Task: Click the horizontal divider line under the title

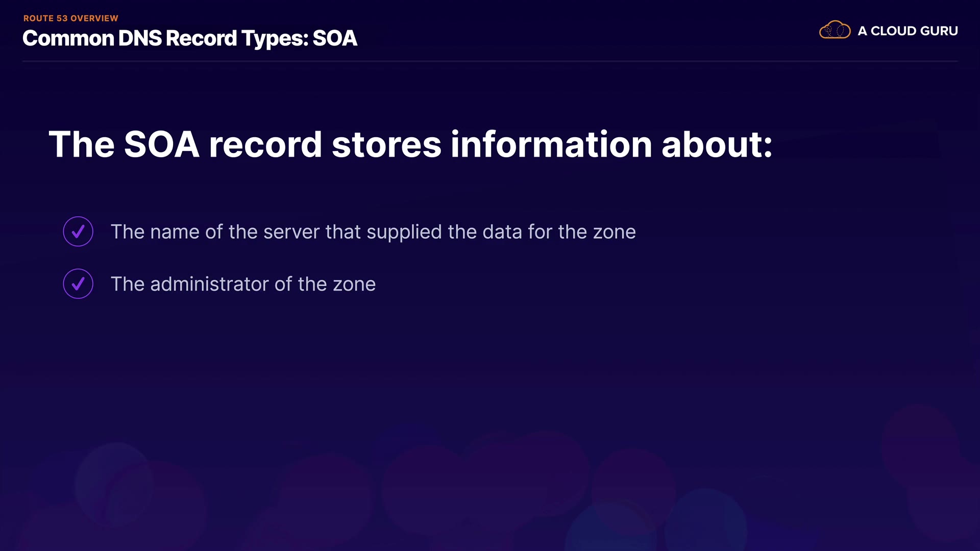Action: point(490,61)
